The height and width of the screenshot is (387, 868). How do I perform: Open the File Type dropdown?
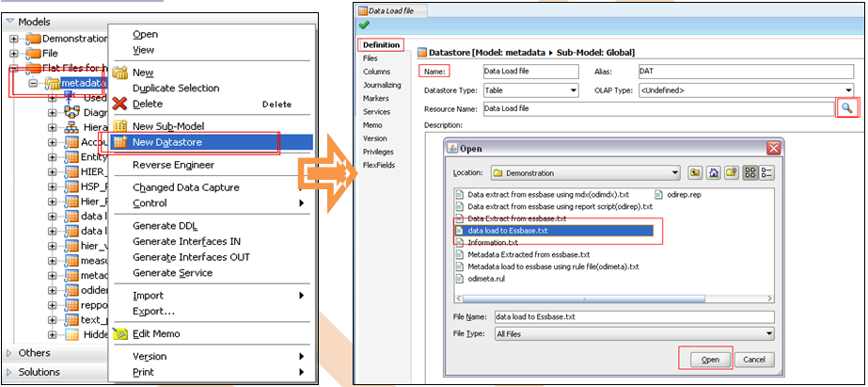(x=769, y=333)
